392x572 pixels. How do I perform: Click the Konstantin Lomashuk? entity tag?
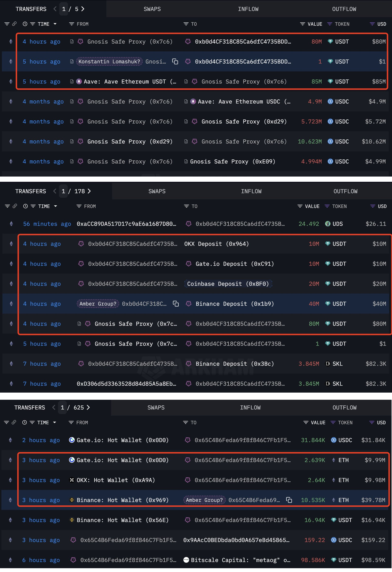click(109, 62)
